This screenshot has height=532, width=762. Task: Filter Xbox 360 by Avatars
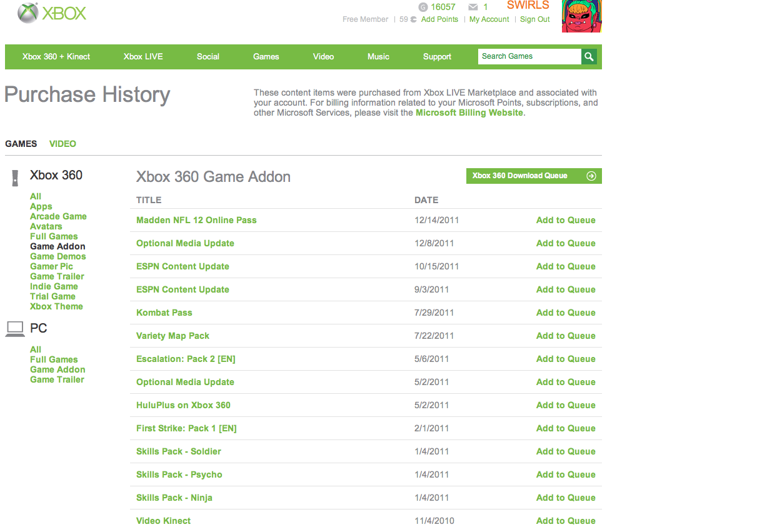(46, 226)
